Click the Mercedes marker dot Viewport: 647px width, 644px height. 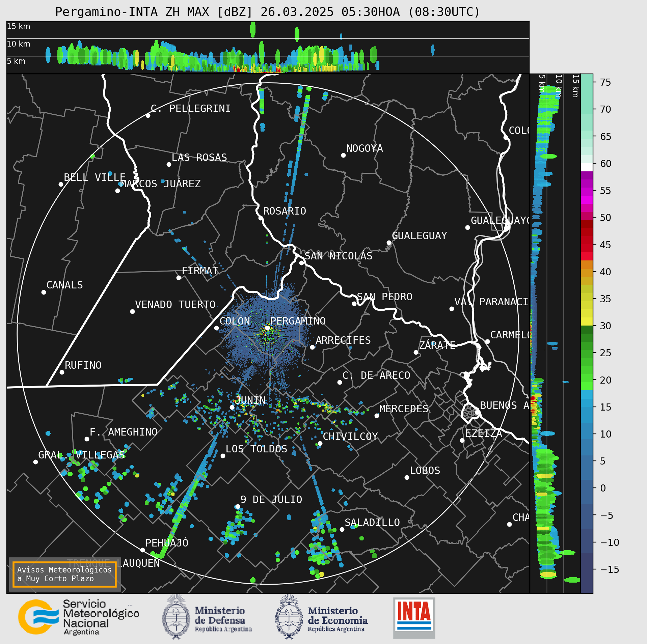pyautogui.click(x=377, y=416)
